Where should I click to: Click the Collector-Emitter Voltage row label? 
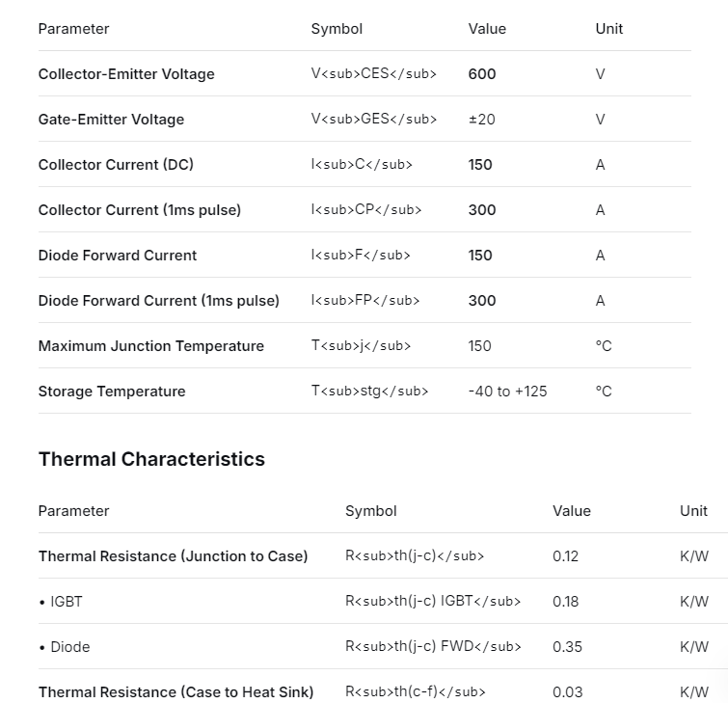[126, 74]
